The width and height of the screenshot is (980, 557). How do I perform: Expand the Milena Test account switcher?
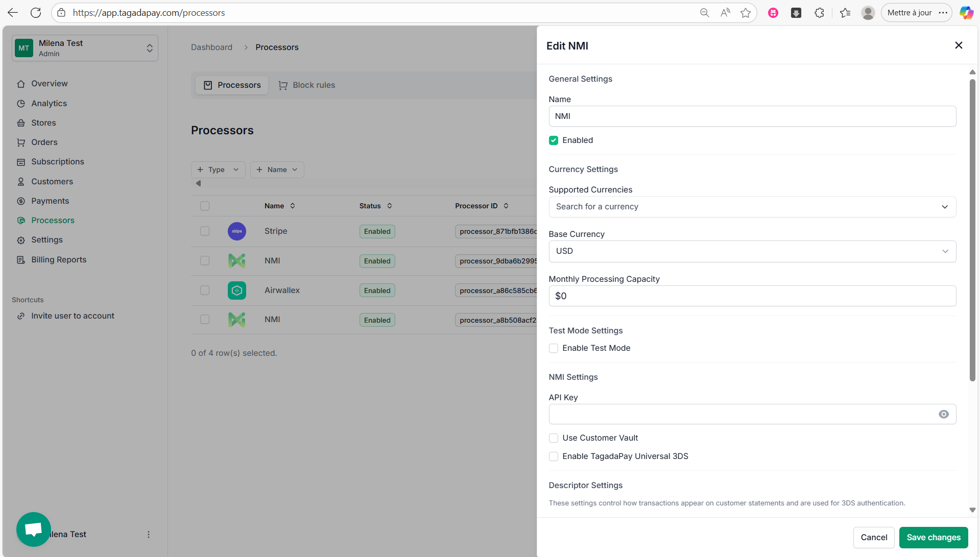click(x=85, y=48)
